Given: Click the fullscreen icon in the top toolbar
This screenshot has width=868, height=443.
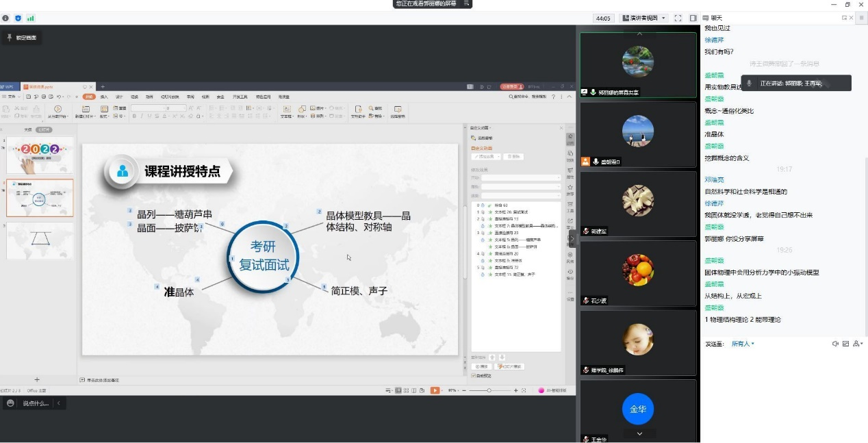Looking at the screenshot, I should 678,18.
